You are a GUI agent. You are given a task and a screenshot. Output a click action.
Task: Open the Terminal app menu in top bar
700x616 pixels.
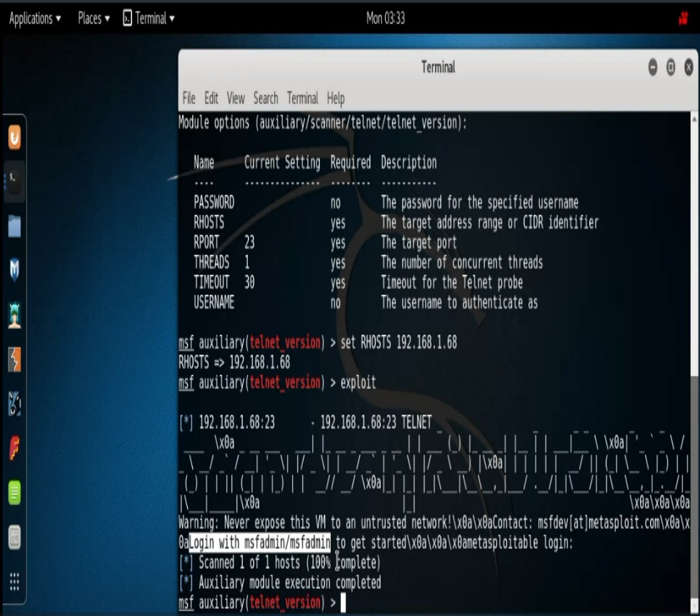click(149, 19)
